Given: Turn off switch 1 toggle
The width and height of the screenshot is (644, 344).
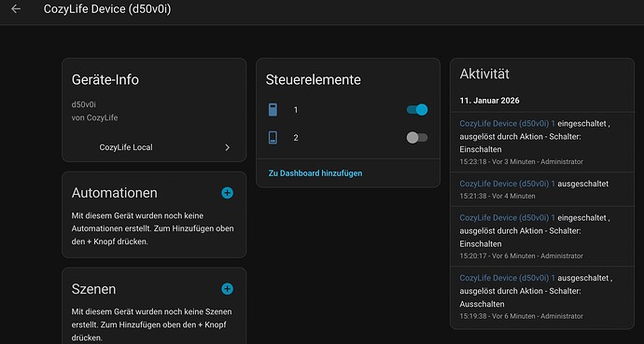Looking at the screenshot, I should tap(417, 110).
